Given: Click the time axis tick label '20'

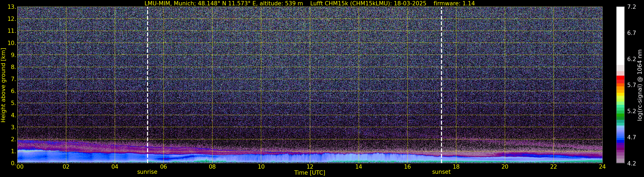Looking at the screenshot, I should [x=505, y=167].
